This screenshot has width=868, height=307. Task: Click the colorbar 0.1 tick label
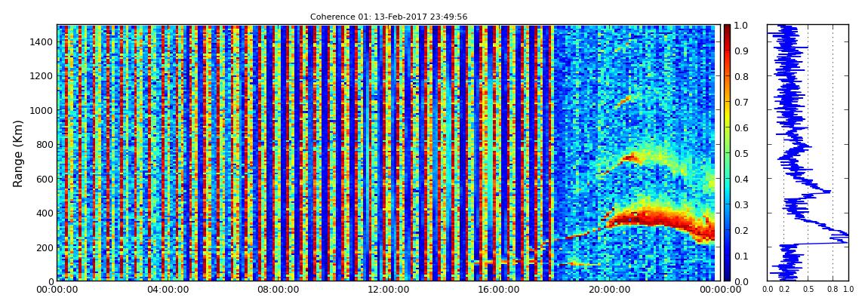[x=740, y=256]
